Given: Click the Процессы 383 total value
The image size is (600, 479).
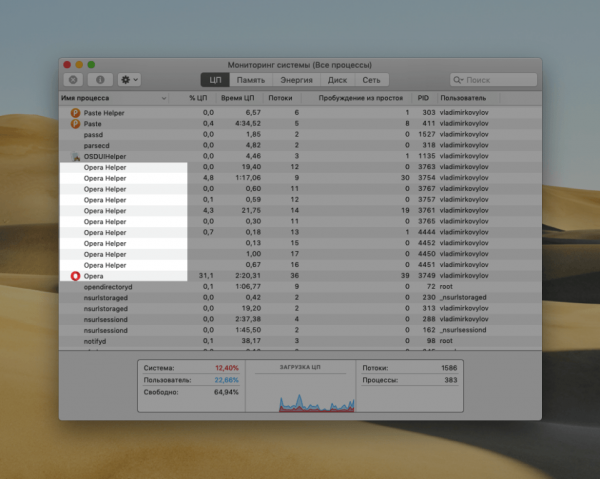Looking at the screenshot, I should 451,380.
